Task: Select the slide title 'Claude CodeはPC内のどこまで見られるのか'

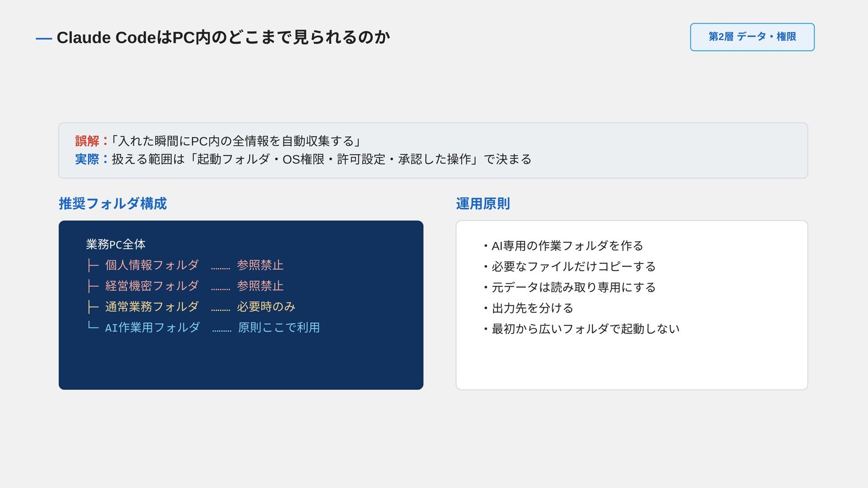Action: tap(223, 37)
